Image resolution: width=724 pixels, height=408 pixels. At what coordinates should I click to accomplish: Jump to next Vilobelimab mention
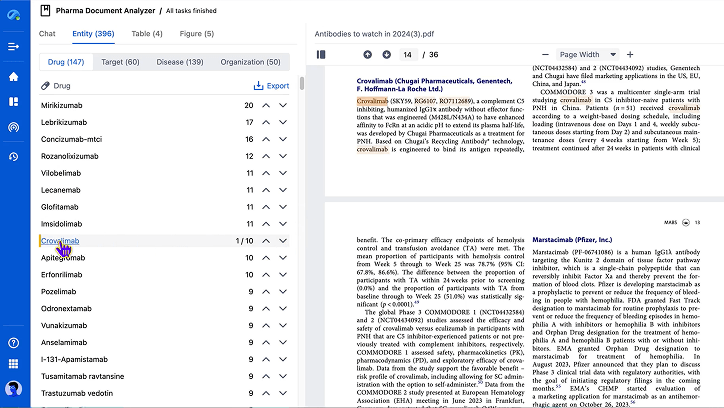283,173
